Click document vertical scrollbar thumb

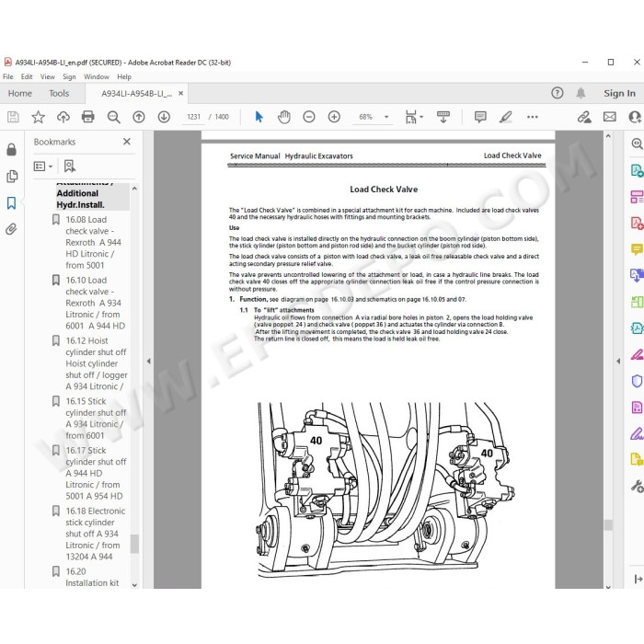[608, 525]
